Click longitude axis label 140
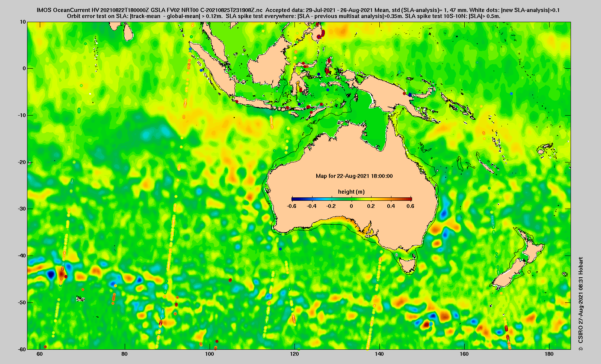Screen dimensions: 601x364 pos(379,354)
